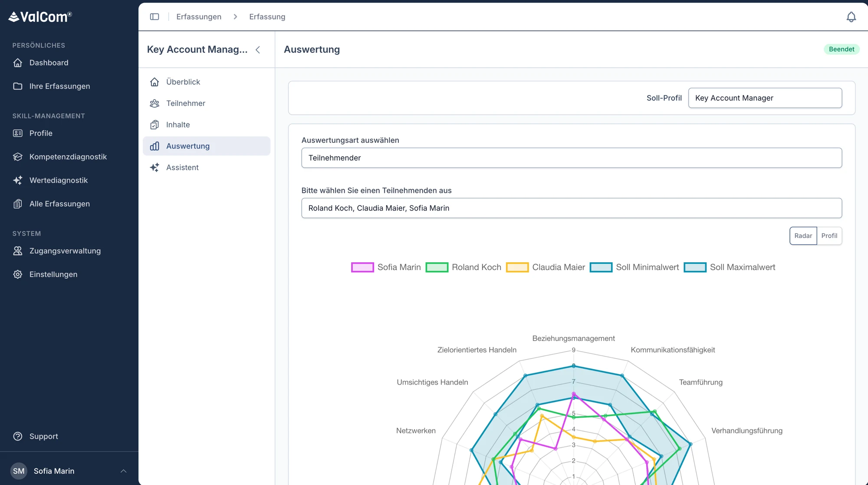Viewport: 868px width, 485px height.
Task: Click the Kommunikationsfähigkeit axis label
Action: click(673, 350)
